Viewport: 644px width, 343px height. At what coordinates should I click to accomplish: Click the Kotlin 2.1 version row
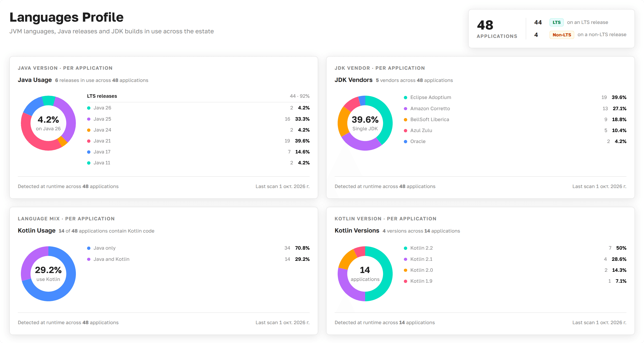[515, 259]
